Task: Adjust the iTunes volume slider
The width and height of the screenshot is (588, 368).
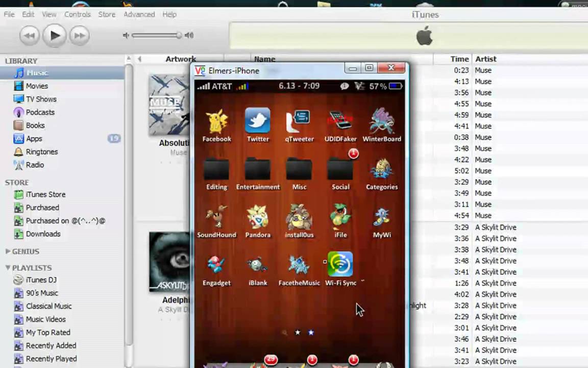Action: [x=157, y=35]
